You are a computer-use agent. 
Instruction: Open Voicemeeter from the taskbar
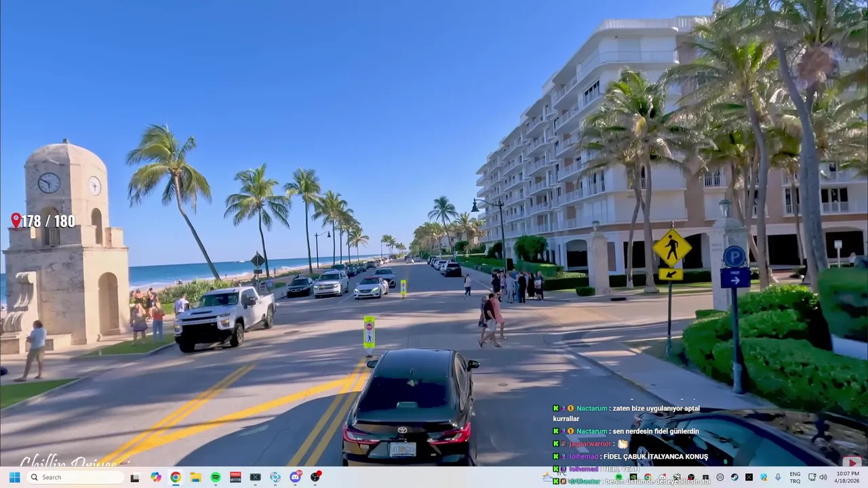235,477
